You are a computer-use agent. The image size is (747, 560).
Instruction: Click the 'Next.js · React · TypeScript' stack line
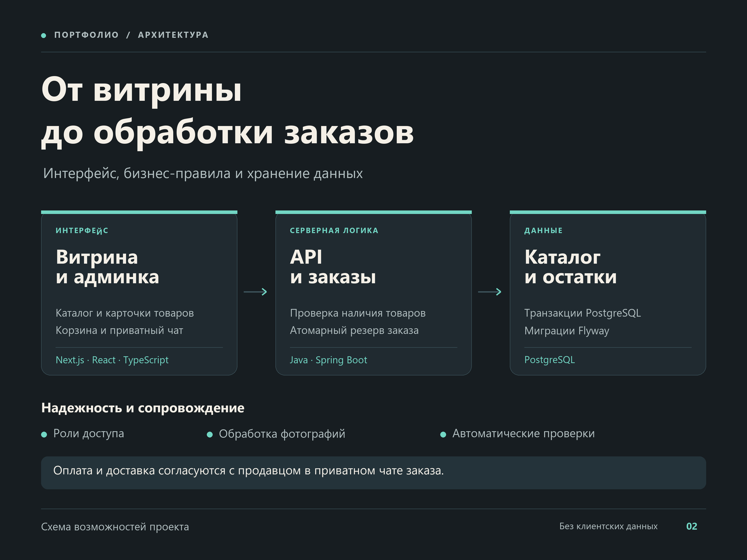[x=112, y=360]
